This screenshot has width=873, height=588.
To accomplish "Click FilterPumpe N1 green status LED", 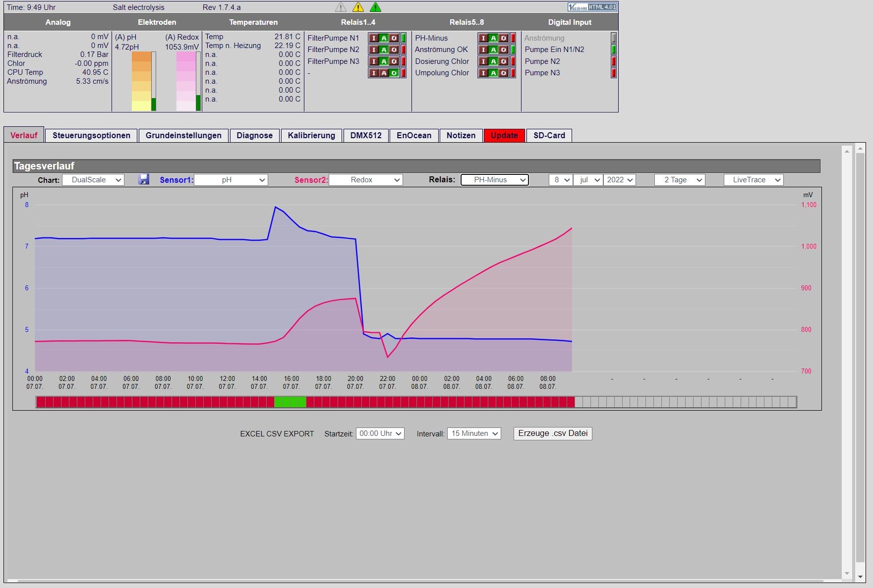I will 404,38.
